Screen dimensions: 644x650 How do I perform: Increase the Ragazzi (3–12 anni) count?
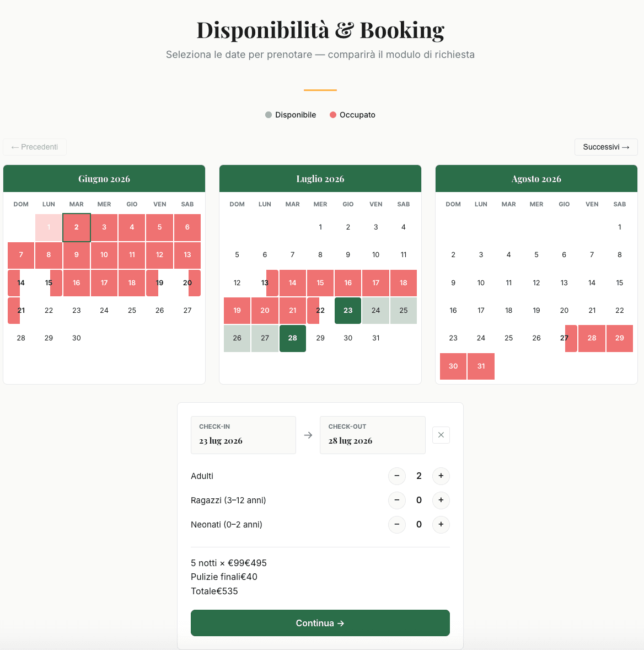(441, 500)
